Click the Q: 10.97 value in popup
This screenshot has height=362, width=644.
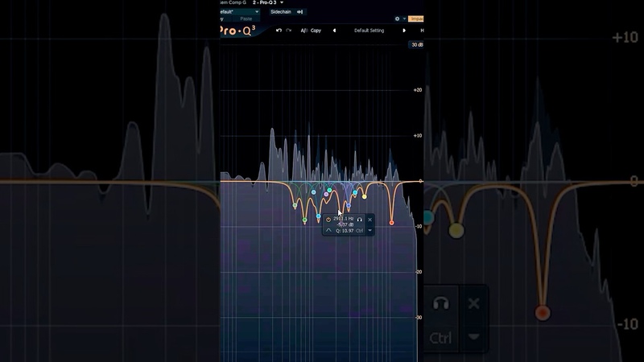coord(345,231)
